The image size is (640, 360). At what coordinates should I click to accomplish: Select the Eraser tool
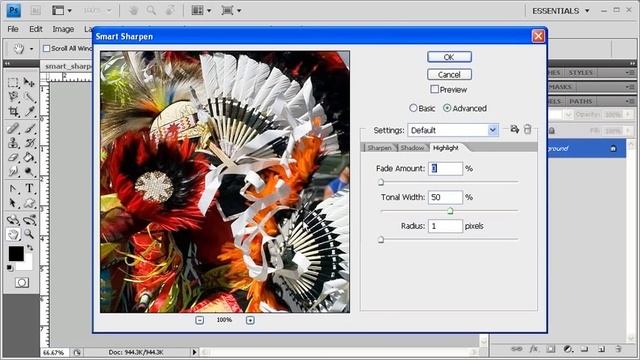pyautogui.click(x=13, y=157)
